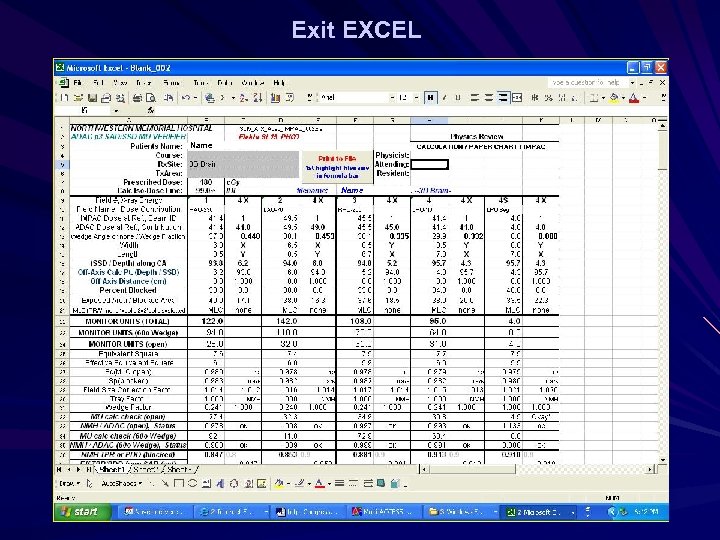Click the New workbook icon
The width and height of the screenshot is (720, 540).
[64, 98]
